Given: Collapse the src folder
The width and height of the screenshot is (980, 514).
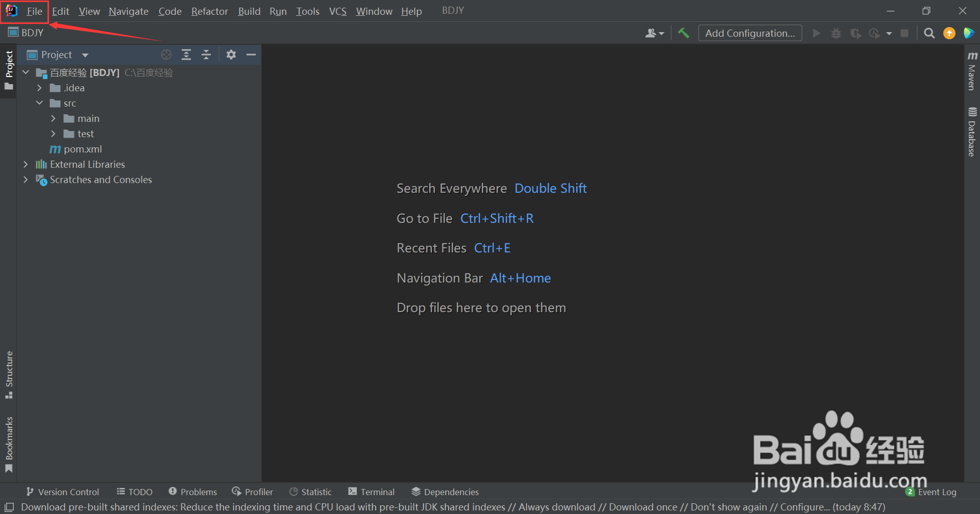Looking at the screenshot, I should click(40, 103).
